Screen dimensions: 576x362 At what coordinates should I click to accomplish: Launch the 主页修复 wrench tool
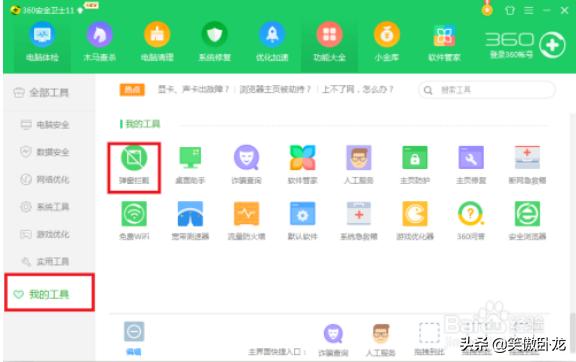(x=471, y=165)
